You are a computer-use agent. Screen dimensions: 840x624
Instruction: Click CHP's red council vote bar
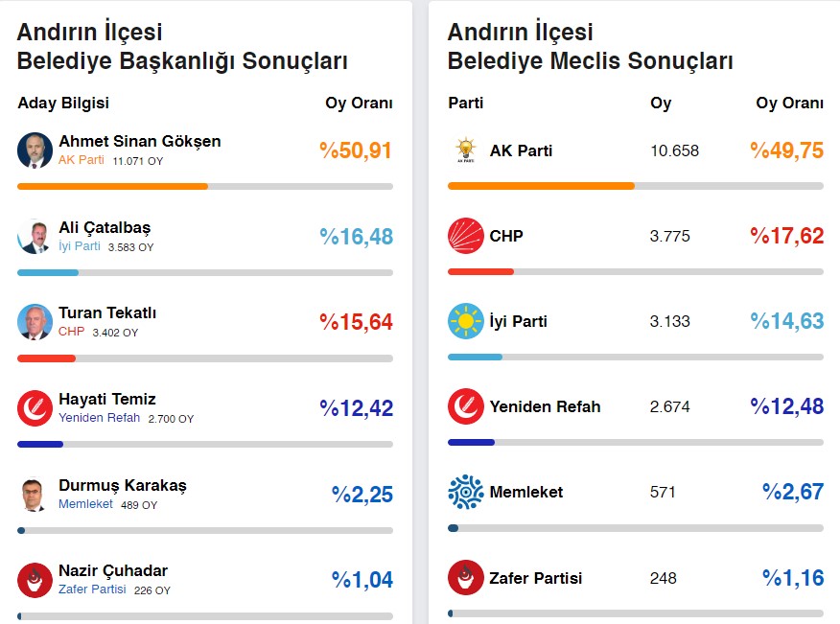coord(480,271)
